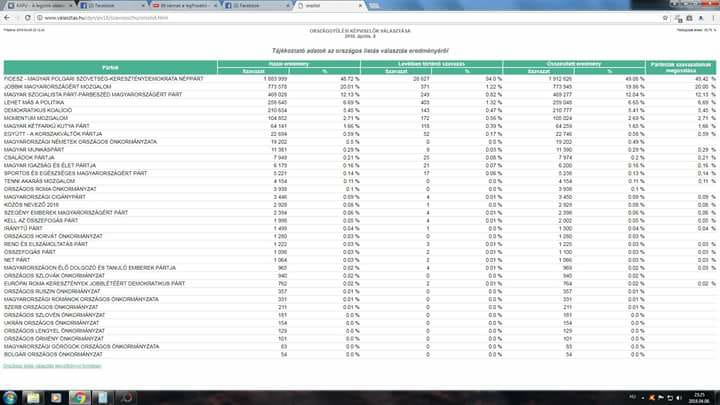This screenshot has height=405, width=720.
Task: Click the page title Országgyűlési képviselők választása
Action: click(x=360, y=31)
